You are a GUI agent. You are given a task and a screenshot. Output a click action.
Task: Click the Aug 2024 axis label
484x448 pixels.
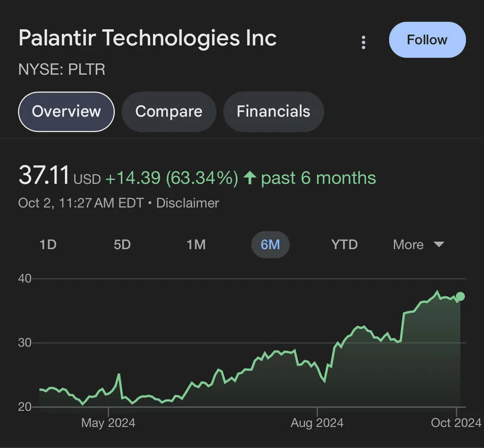(x=317, y=423)
